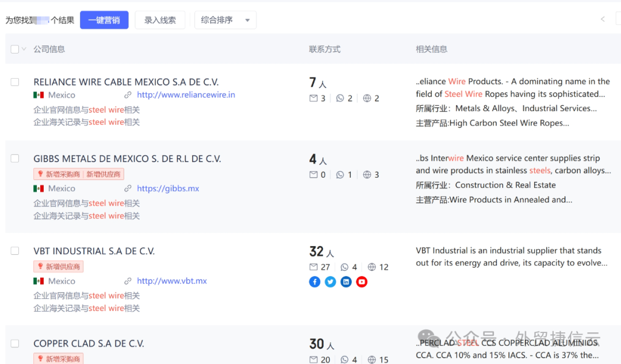Click the 新增采购商 tag on Gibbs Metals
Image resolution: width=621 pixels, height=364 pixels.
point(58,174)
